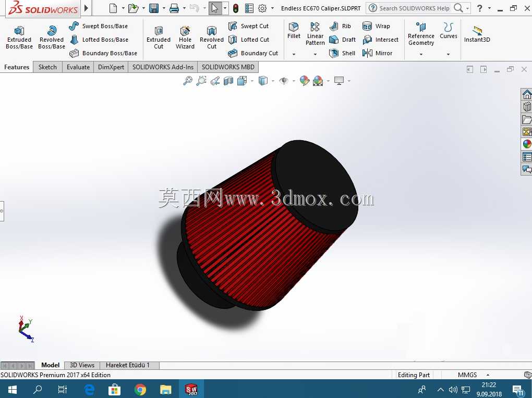This screenshot has height=398, width=532.
Task: Click the Apply Scene icon
Action: coord(318,81)
